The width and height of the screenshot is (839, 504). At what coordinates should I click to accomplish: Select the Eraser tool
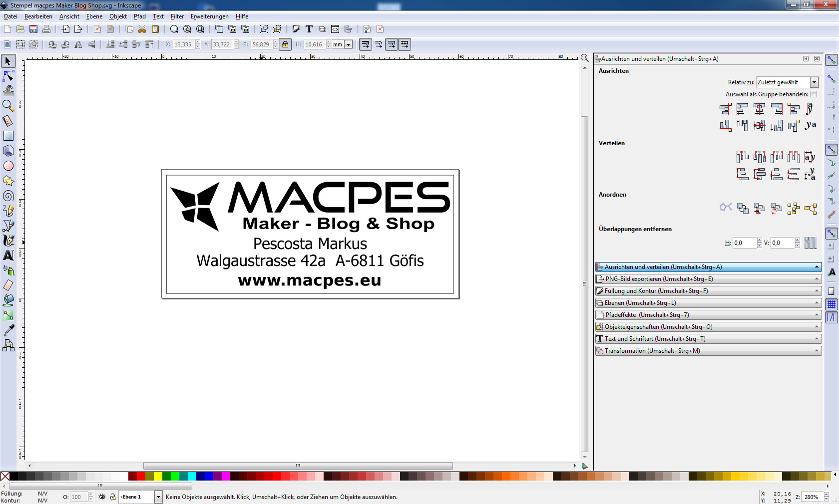tap(8, 285)
